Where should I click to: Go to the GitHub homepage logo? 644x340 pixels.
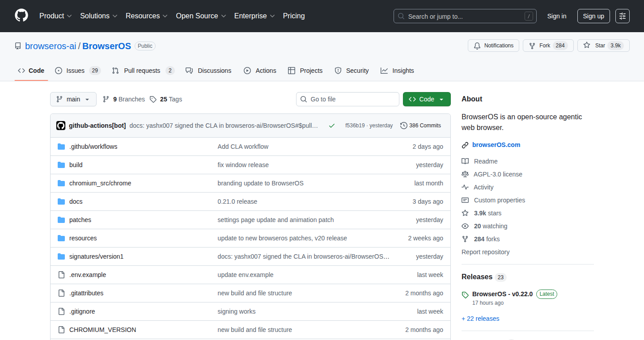[21, 16]
